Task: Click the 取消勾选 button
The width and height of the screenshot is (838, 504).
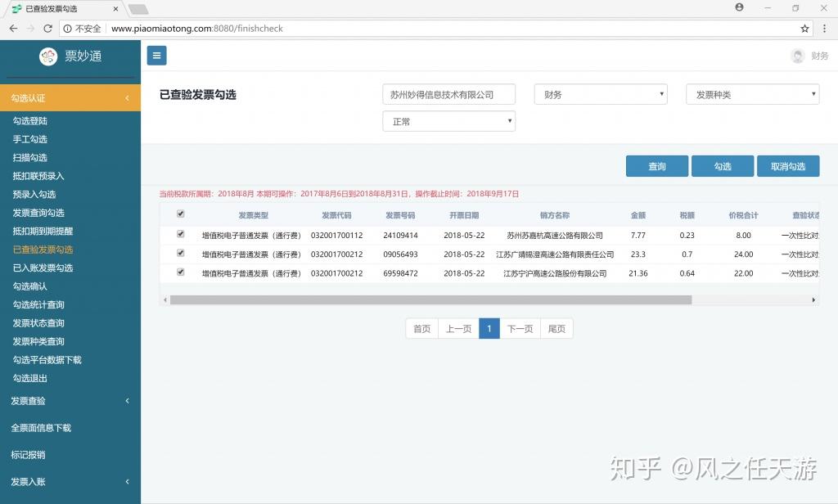Action: coord(788,166)
